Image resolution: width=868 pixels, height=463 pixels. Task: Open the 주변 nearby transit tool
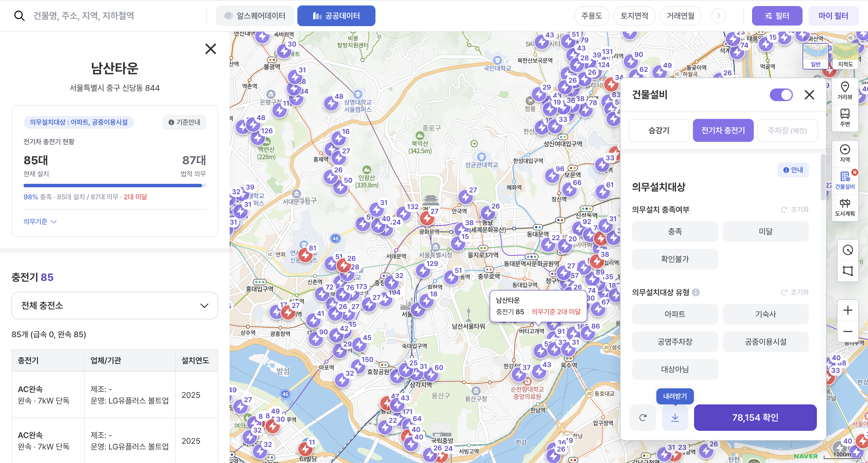[x=844, y=118]
